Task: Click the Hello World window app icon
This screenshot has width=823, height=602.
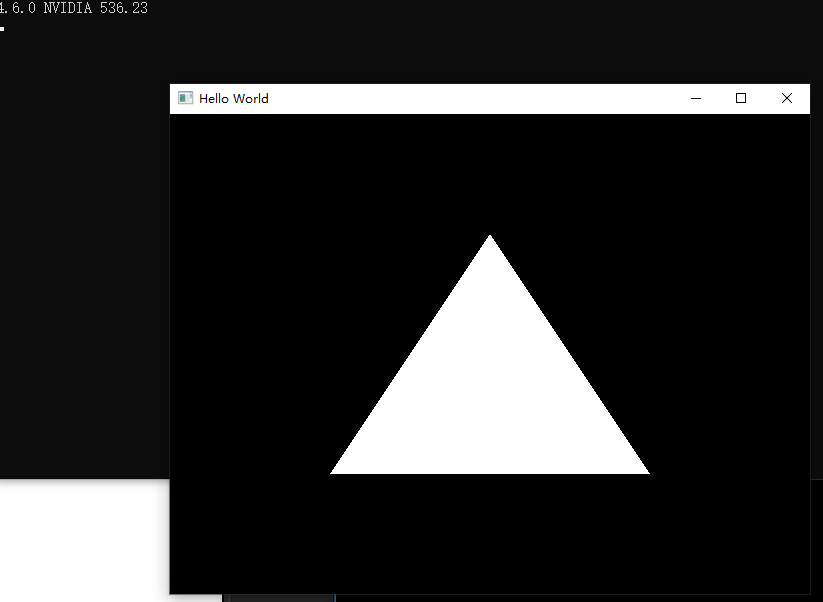Action: [x=185, y=98]
